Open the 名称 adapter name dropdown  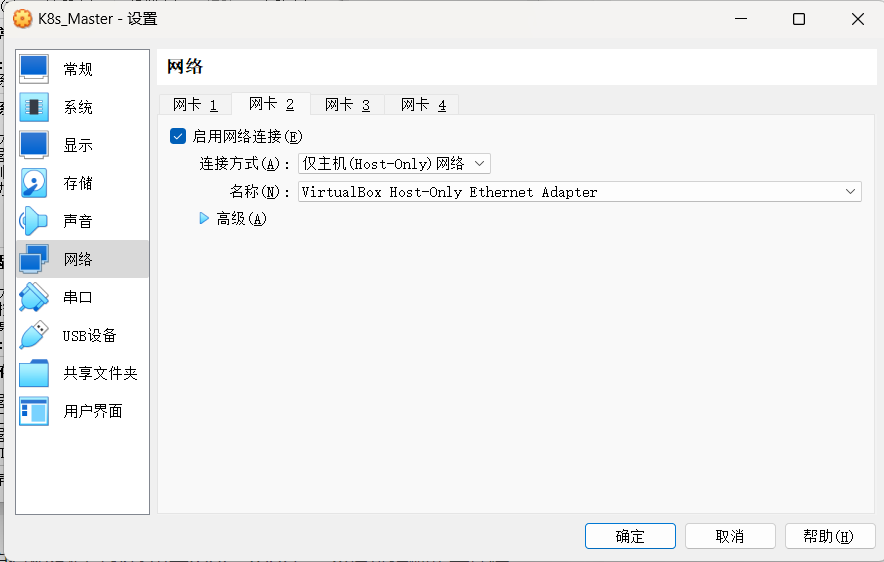pos(580,192)
